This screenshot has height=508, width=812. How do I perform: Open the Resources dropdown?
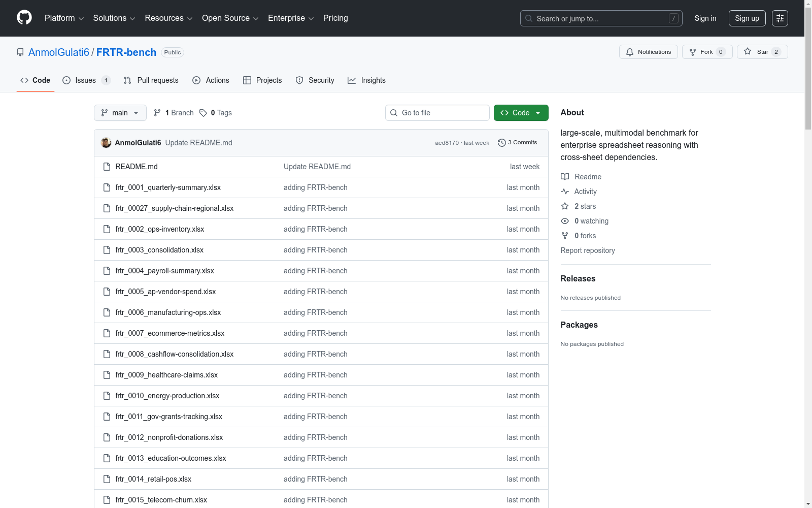pos(168,18)
